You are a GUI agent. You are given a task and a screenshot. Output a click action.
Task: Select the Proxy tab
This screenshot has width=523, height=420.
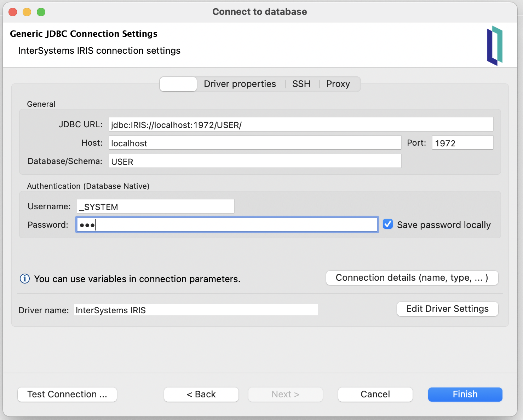[338, 84]
